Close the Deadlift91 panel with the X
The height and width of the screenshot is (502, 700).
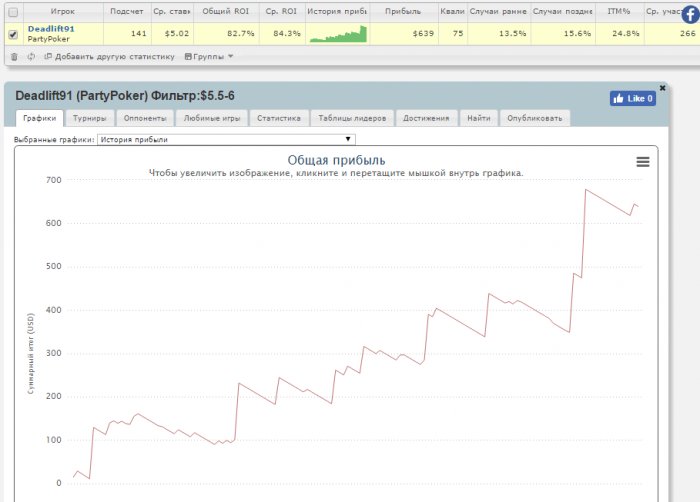pos(662,88)
